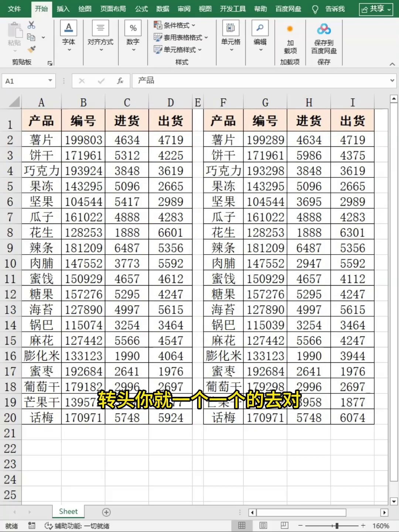Open the 字体 font group icon

69,28
